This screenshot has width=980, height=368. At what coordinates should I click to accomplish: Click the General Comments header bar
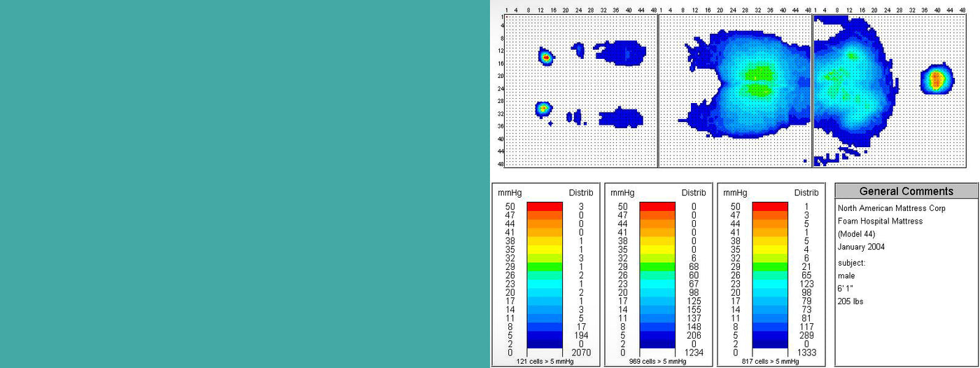[x=906, y=191]
